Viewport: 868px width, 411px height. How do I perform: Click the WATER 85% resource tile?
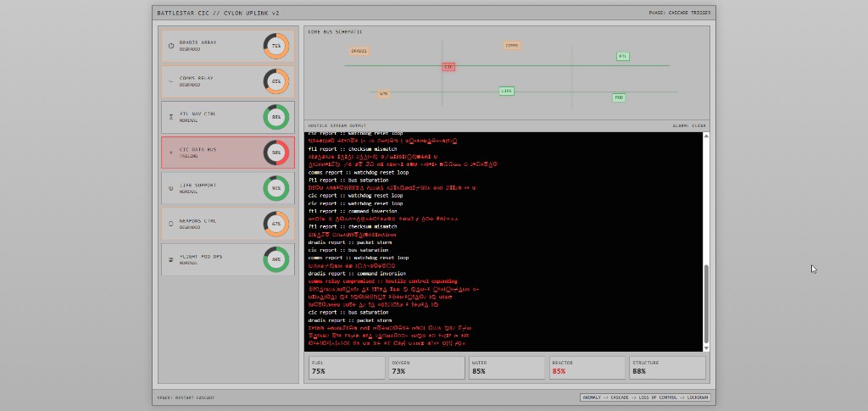click(507, 367)
